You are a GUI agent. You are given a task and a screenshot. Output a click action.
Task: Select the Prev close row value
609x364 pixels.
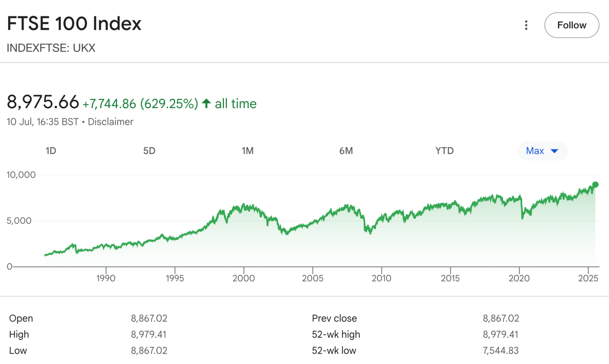click(500, 318)
